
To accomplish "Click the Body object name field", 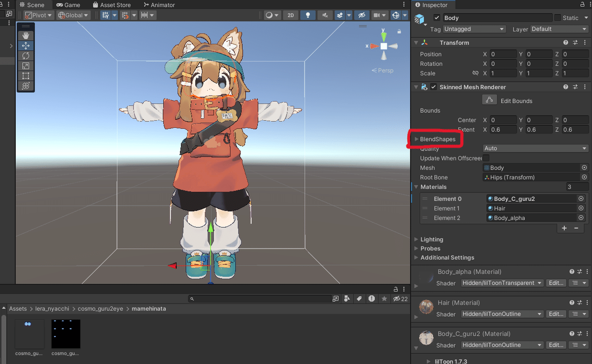I will (x=497, y=18).
